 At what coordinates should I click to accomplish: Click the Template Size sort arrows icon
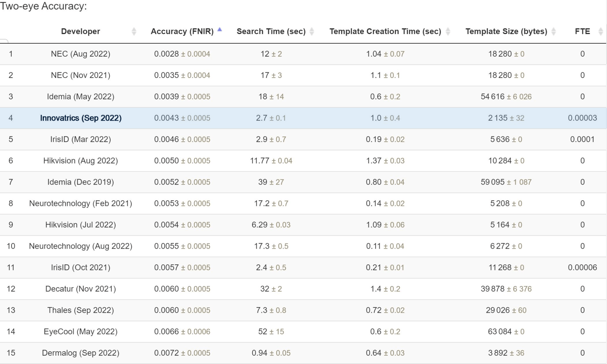pyautogui.click(x=553, y=31)
